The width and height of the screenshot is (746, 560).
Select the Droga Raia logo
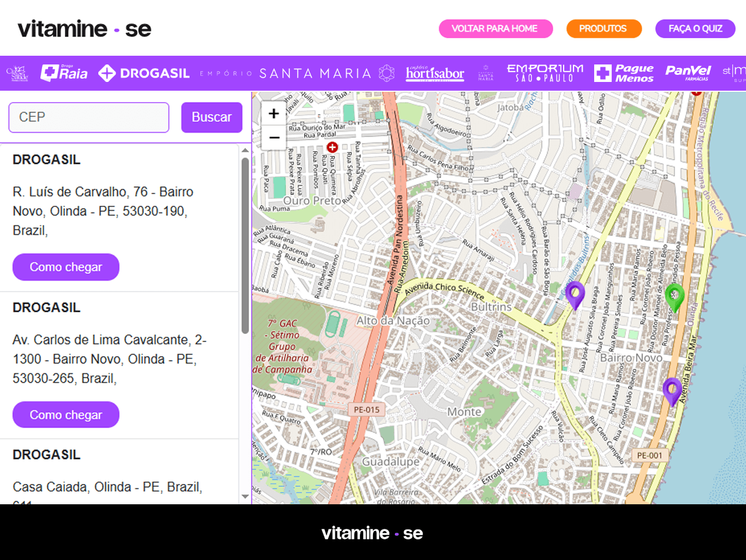coord(64,73)
